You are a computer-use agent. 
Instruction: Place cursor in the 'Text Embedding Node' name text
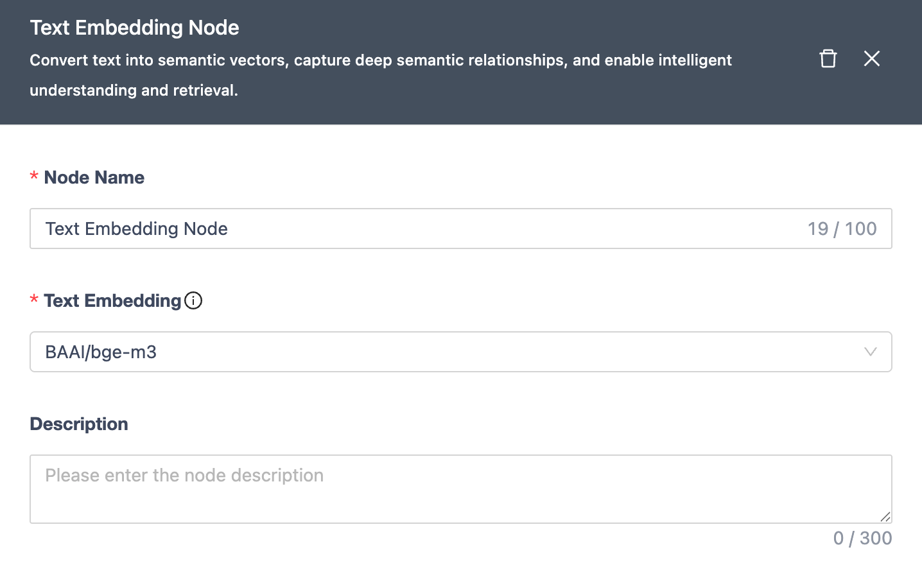[136, 229]
